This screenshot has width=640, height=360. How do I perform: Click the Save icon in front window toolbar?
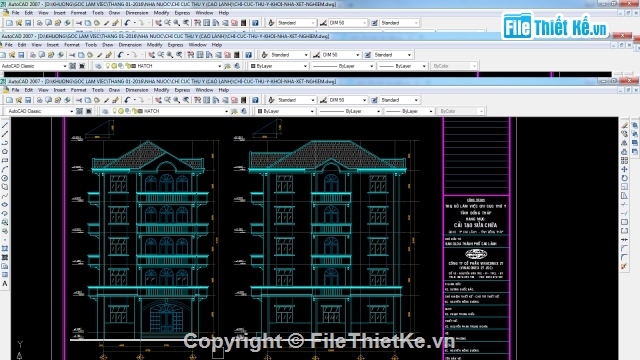[x=28, y=100]
